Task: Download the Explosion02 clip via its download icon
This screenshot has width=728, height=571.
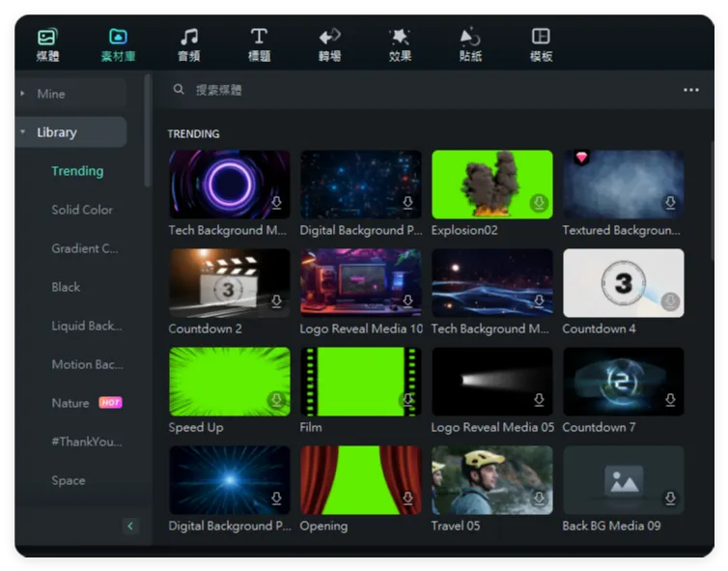Action: (x=539, y=203)
